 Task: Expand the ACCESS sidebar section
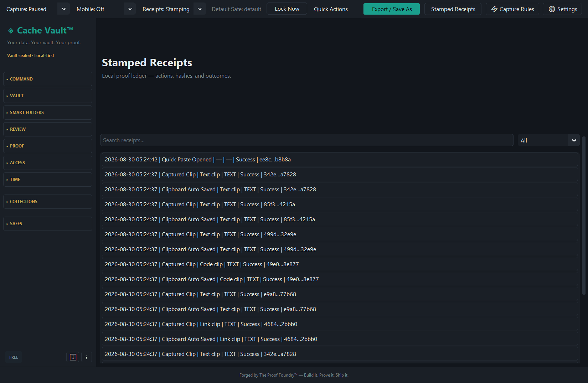coord(48,163)
